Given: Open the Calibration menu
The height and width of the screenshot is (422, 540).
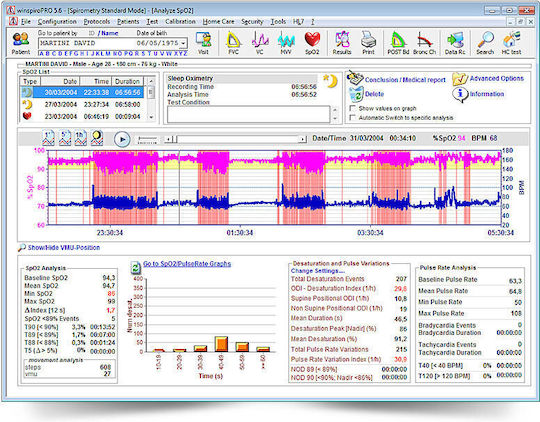Looking at the screenshot, I should click(x=180, y=22).
